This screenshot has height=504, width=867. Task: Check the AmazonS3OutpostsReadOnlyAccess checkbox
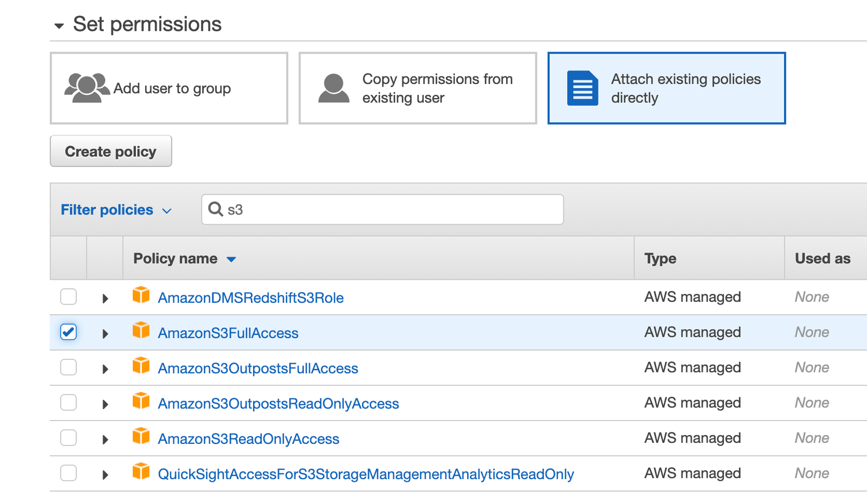pyautogui.click(x=68, y=403)
